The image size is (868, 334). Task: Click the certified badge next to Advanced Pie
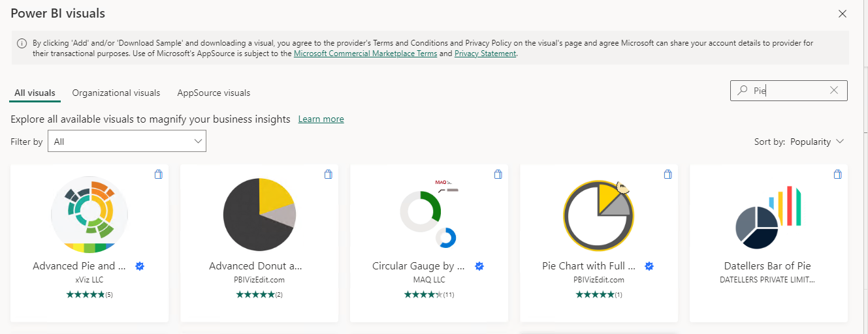pos(139,266)
